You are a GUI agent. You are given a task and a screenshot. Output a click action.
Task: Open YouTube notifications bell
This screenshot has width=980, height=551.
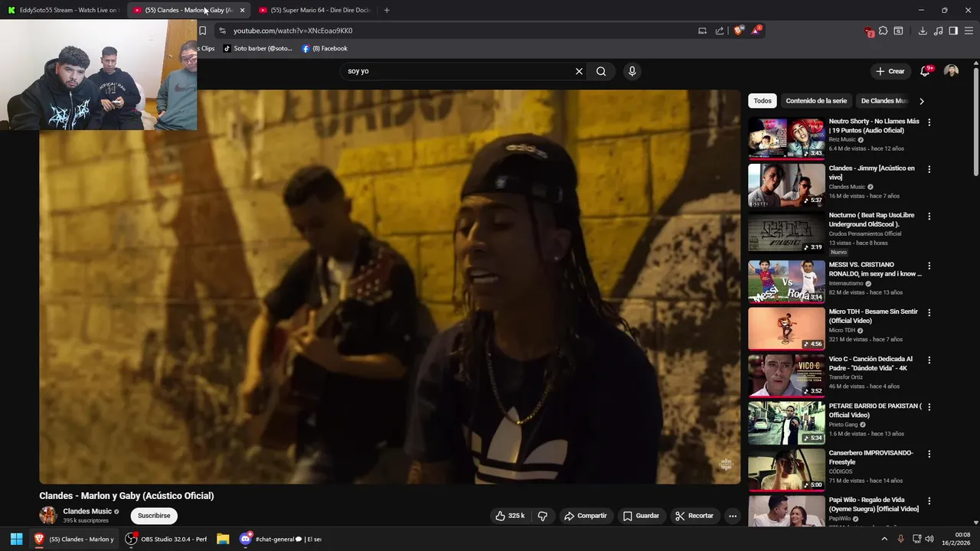point(925,71)
